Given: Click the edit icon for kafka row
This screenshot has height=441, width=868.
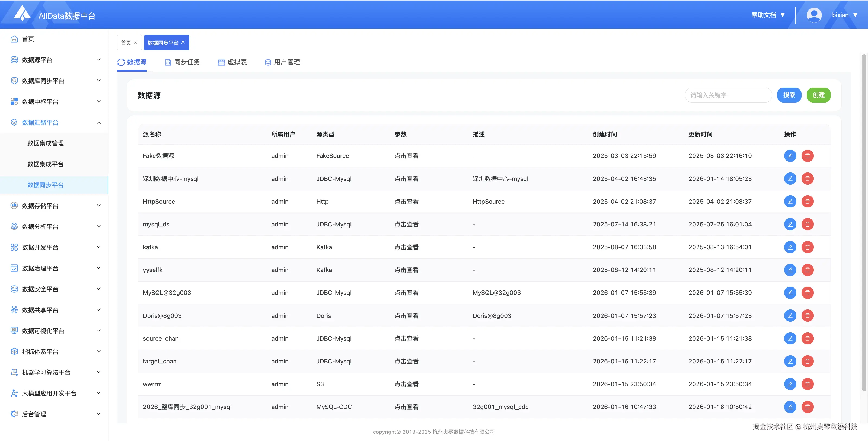Looking at the screenshot, I should coord(790,247).
